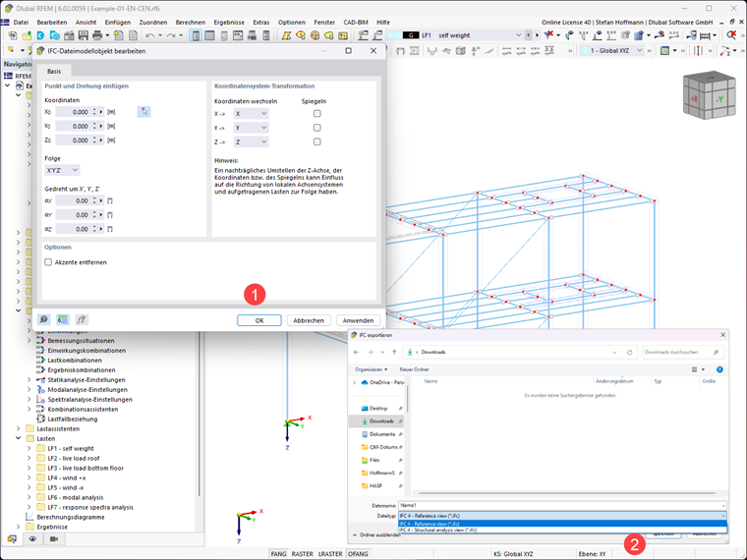Expand the Statikanalyse-Einstellungen tree node
Image resolution: width=747 pixels, height=560 pixels.
pyautogui.click(x=29, y=380)
